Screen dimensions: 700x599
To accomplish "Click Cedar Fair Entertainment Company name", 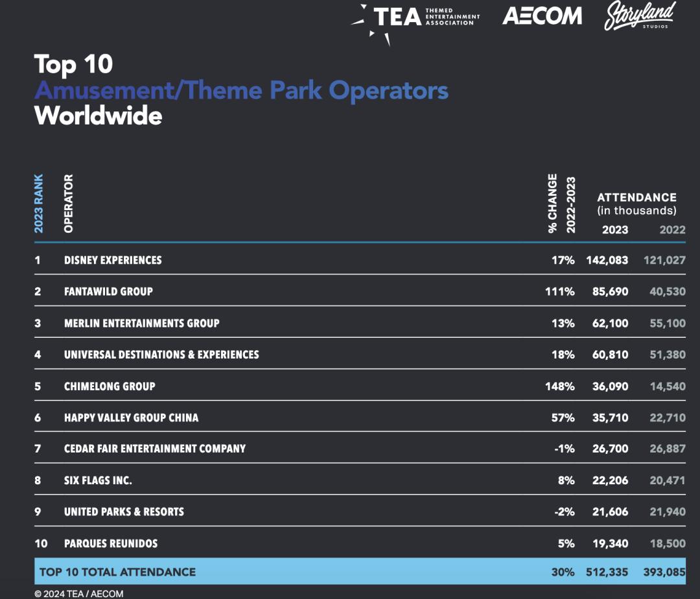I will coord(155,449).
